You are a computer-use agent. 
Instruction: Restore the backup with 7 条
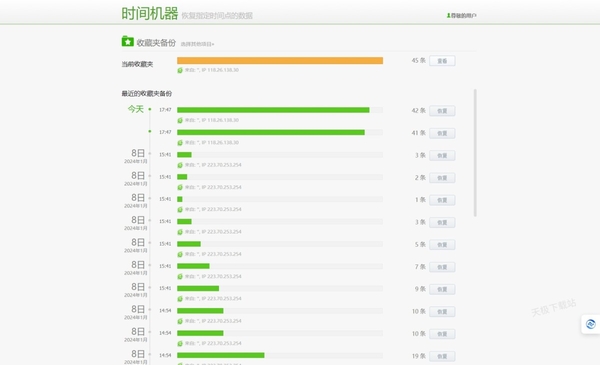pos(442,267)
